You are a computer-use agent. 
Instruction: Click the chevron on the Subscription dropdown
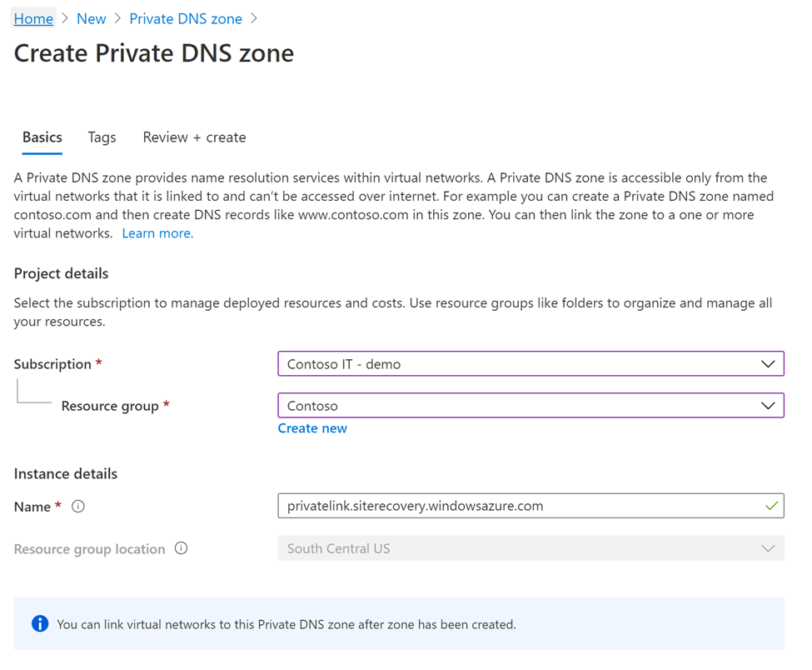[x=770, y=363]
